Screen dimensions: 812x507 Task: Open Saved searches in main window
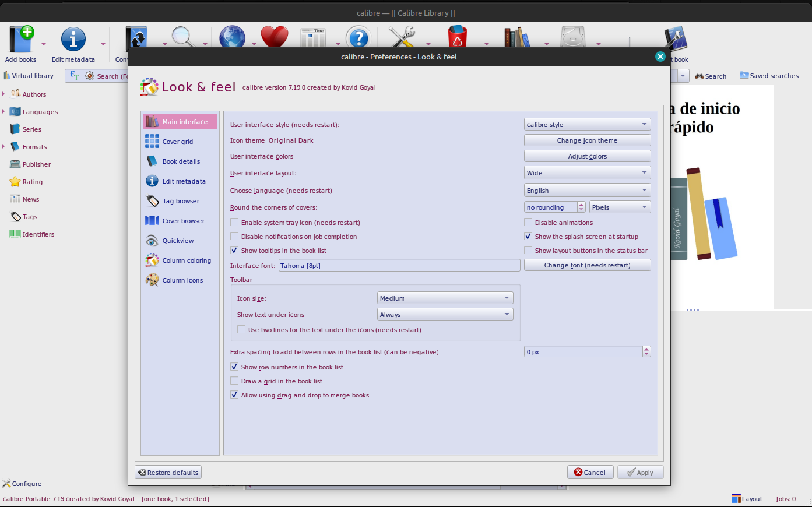click(769, 76)
